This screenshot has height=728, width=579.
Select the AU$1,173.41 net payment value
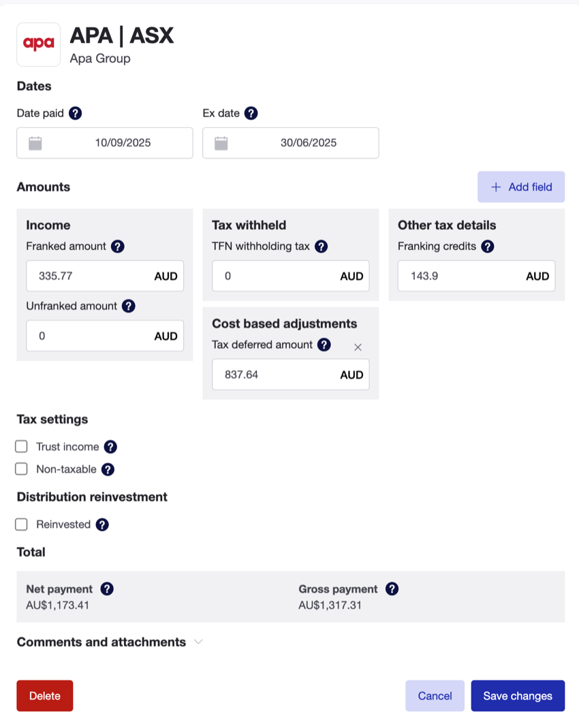pos(58,605)
